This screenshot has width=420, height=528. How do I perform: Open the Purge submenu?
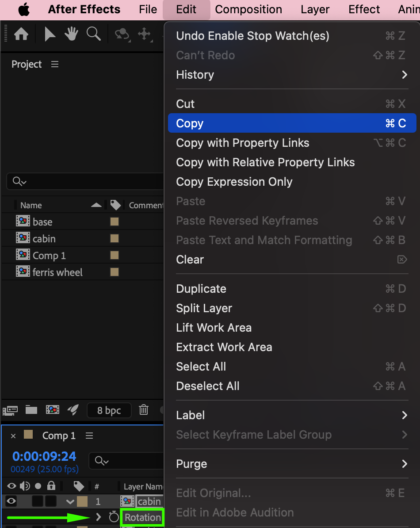click(292, 464)
